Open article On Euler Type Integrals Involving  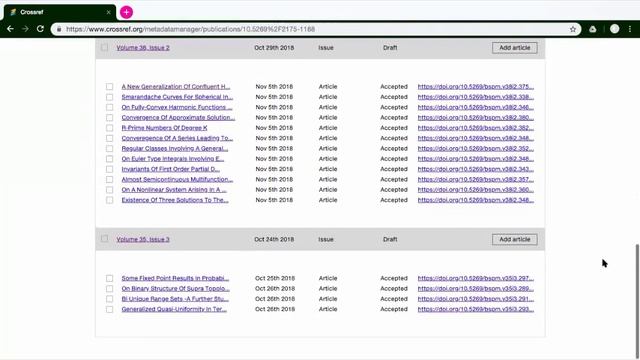click(173, 158)
